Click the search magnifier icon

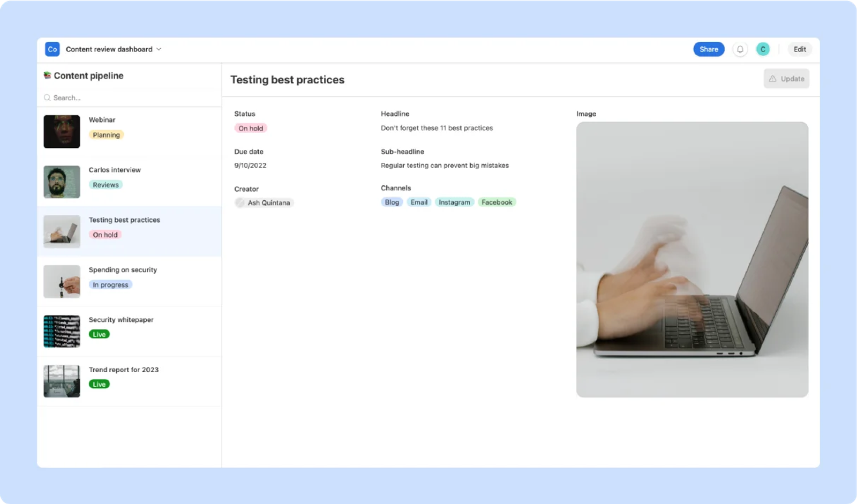pyautogui.click(x=47, y=97)
